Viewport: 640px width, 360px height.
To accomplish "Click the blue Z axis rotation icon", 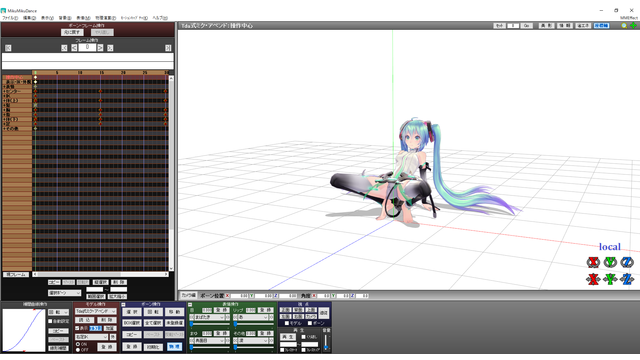I will (627, 262).
